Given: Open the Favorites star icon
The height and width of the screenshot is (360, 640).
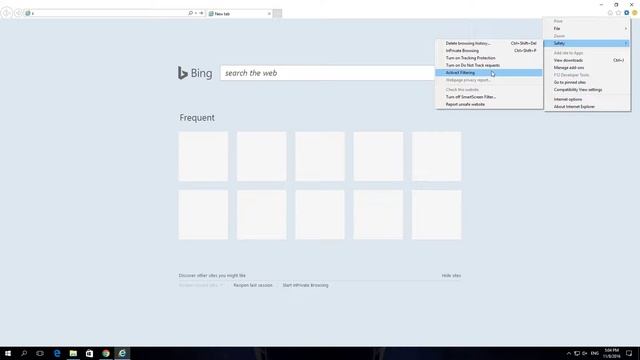Looking at the screenshot, I should (x=618, y=13).
